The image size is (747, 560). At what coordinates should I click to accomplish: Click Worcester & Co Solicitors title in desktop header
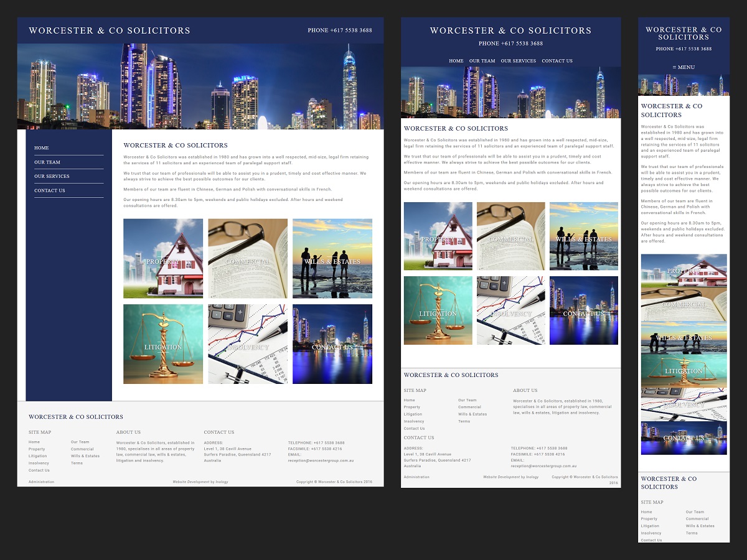click(x=110, y=30)
